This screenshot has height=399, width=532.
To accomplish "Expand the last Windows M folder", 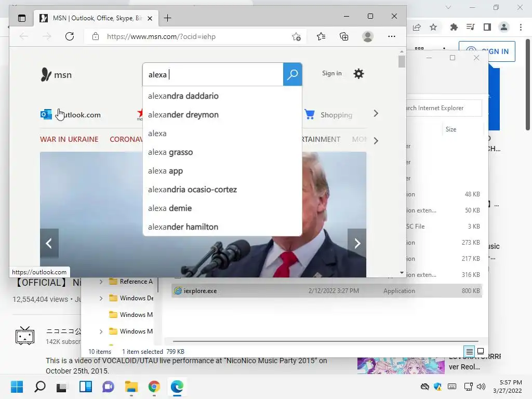I will tap(101, 331).
